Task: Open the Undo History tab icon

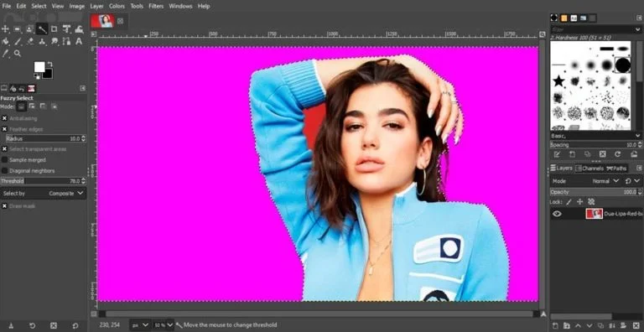Action: [x=22, y=88]
